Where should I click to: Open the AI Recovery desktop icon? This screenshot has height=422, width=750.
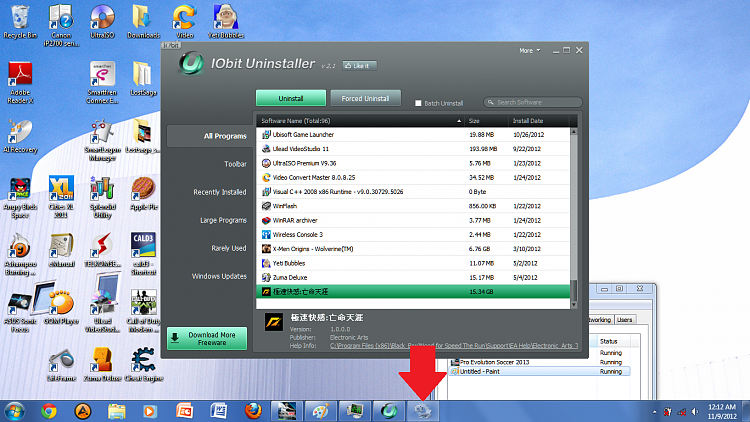(x=20, y=136)
